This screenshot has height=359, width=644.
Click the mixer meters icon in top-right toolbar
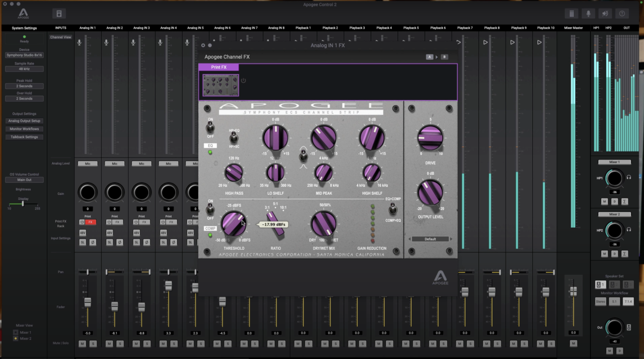click(x=571, y=14)
